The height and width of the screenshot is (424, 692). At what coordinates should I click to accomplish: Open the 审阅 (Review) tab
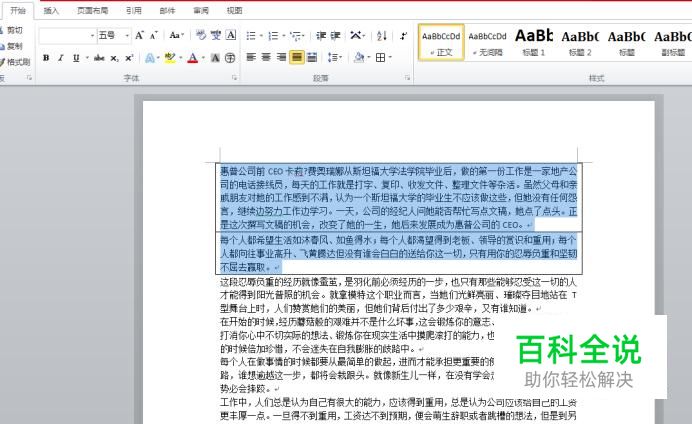(x=201, y=10)
